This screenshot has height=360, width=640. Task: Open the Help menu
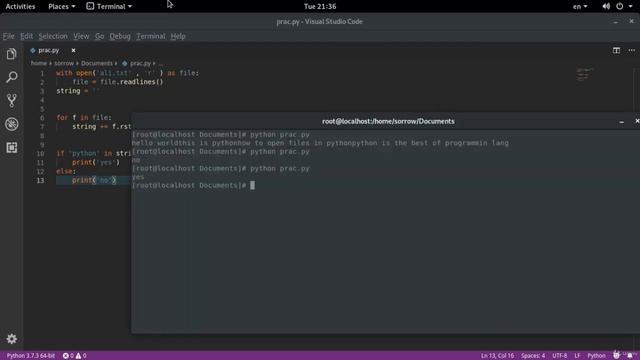178,36
